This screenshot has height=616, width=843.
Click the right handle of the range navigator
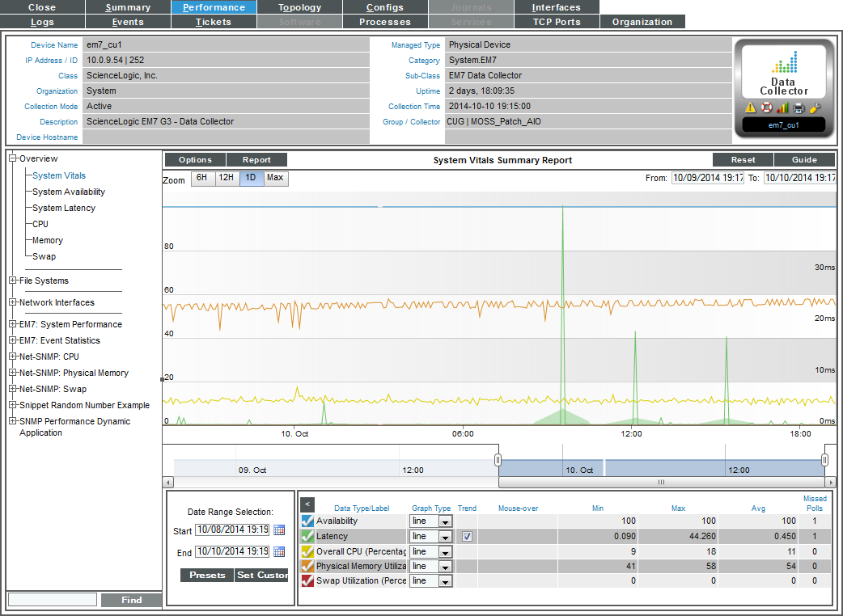(x=824, y=460)
